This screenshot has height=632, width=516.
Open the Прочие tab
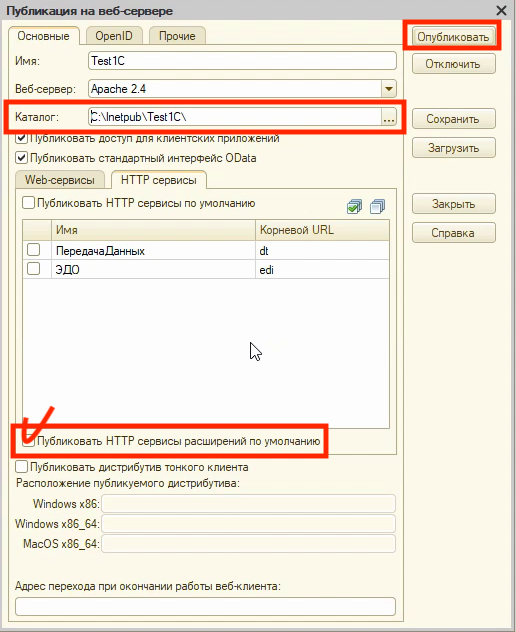177,36
